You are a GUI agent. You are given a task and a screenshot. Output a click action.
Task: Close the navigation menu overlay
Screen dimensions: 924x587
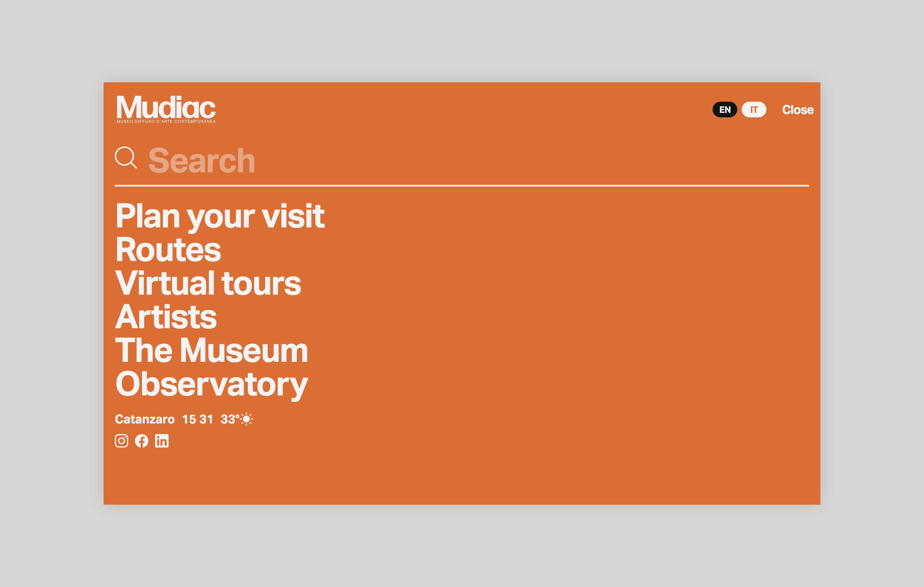(798, 110)
